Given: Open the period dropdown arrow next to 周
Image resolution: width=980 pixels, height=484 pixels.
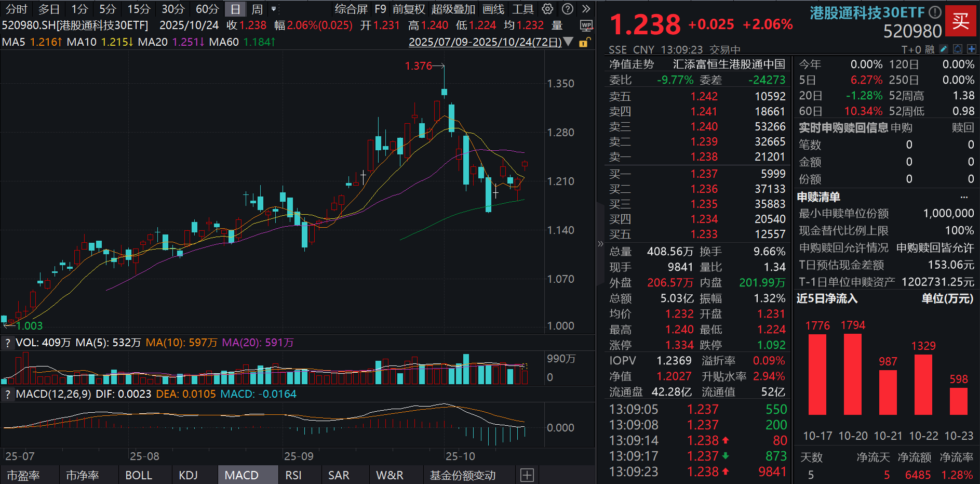Looking at the screenshot, I should (x=274, y=9).
